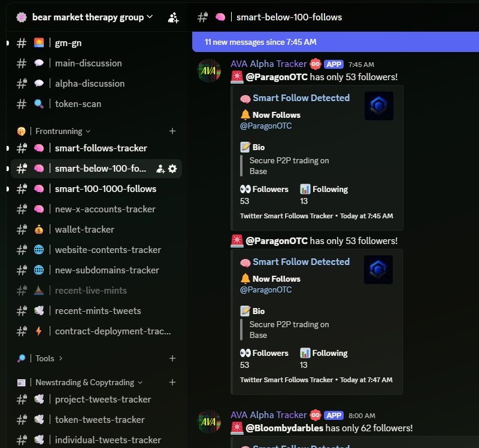The height and width of the screenshot is (448, 479).
Task: Open the new-subdomains-tracker channel
Action: (x=96, y=270)
